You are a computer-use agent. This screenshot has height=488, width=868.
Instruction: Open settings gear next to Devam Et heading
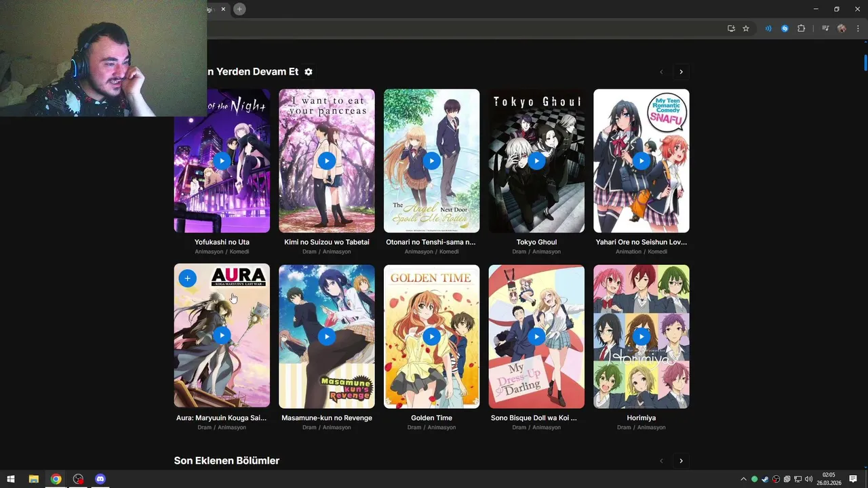pyautogui.click(x=309, y=72)
